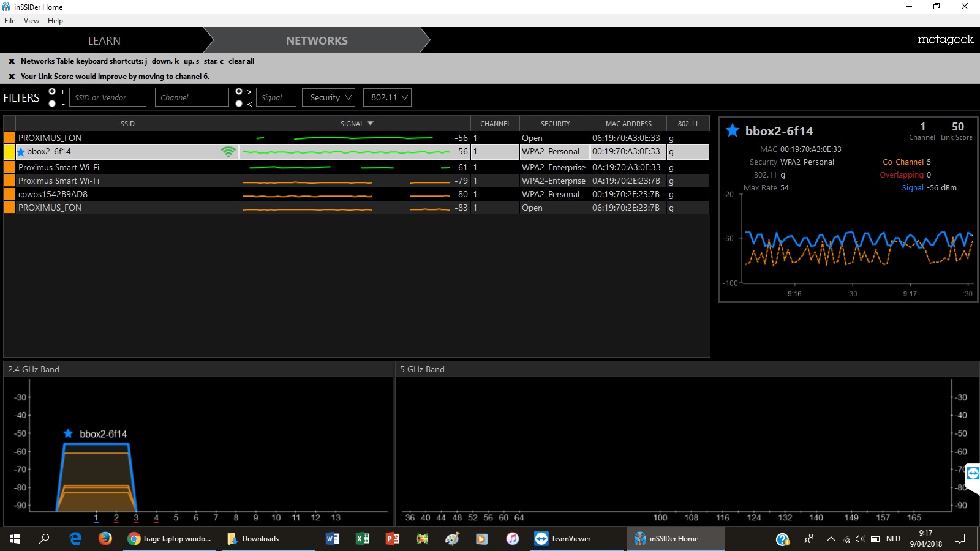Select the cpwbs1542B9AD8 network name
980x551 pixels.
[53, 194]
